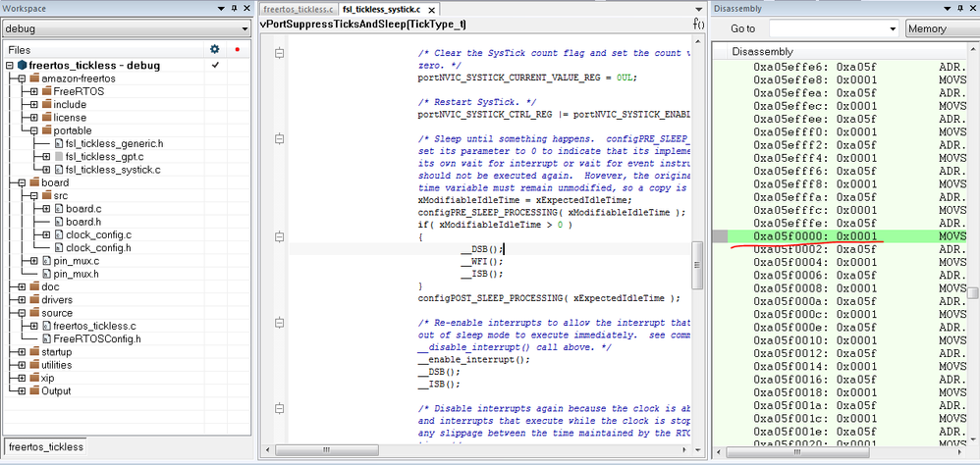Image resolution: width=980 pixels, height=465 pixels.
Task: Select the freertos_tickless workspace bottom tab
Action: click(45, 447)
